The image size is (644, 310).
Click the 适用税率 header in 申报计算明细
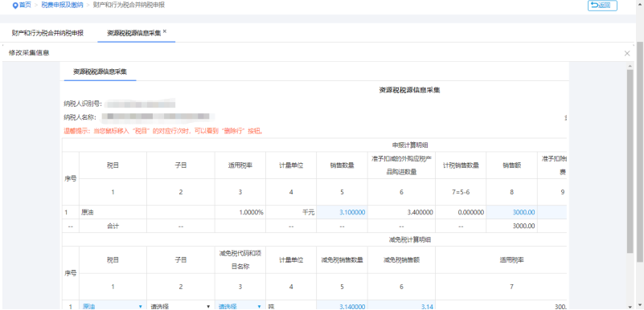pyautogui.click(x=240, y=165)
